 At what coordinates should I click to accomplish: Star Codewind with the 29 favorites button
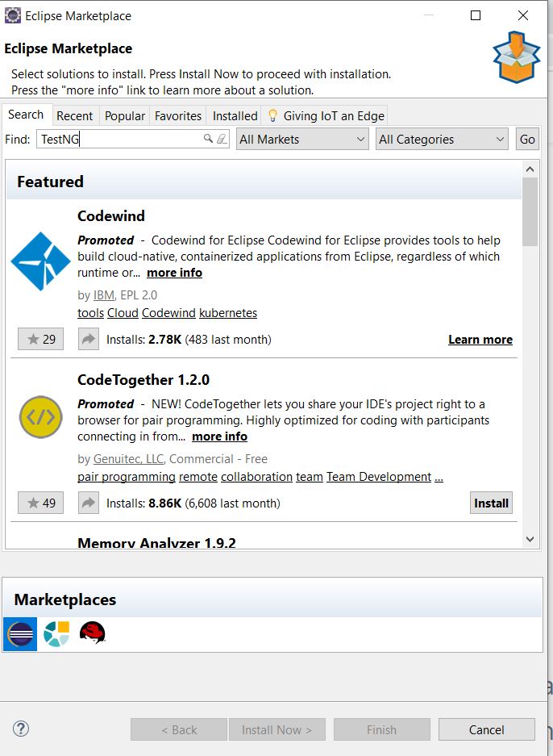pyautogui.click(x=40, y=339)
